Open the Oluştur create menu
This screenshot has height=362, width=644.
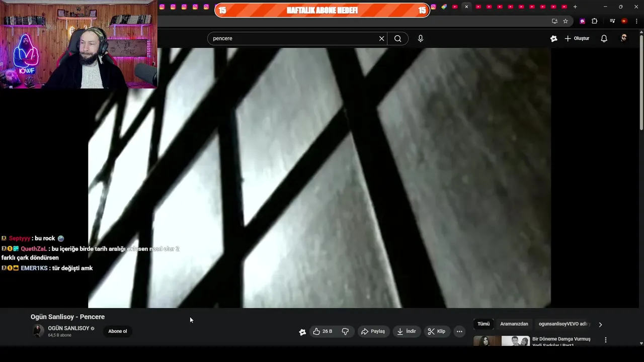tap(577, 39)
